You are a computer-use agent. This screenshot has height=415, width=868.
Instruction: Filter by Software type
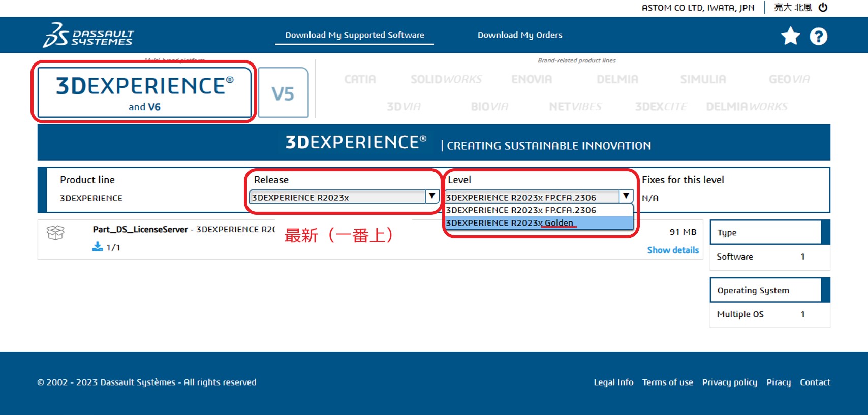(x=735, y=257)
